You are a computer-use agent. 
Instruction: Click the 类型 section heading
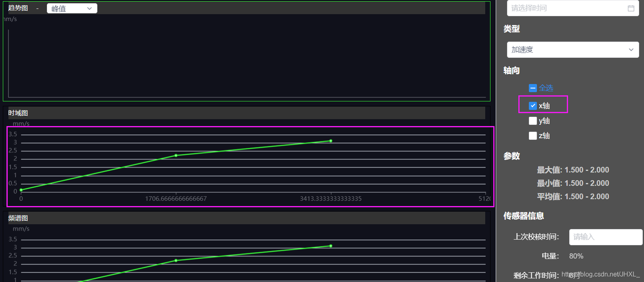511,29
